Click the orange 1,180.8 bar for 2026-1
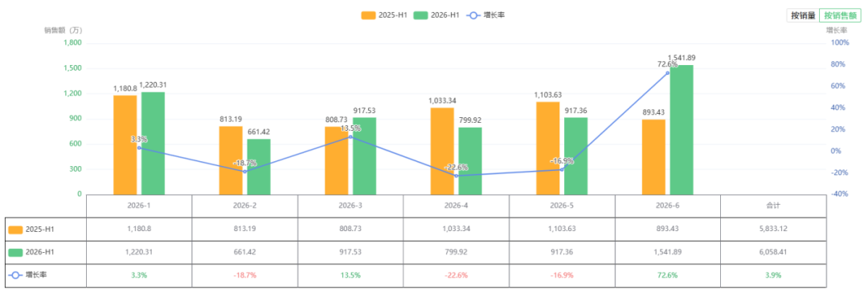Viewport: 868px width, 301px height. [x=125, y=145]
